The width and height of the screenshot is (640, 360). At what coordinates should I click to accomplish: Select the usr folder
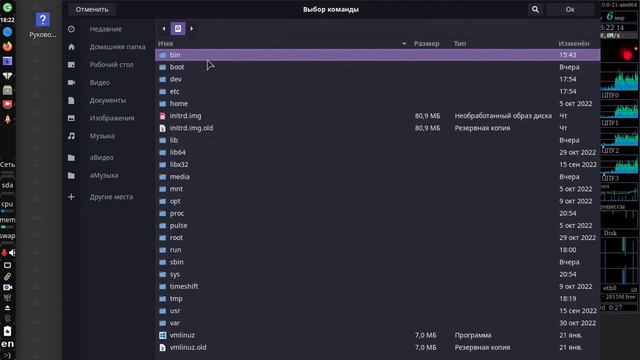(x=378, y=311)
